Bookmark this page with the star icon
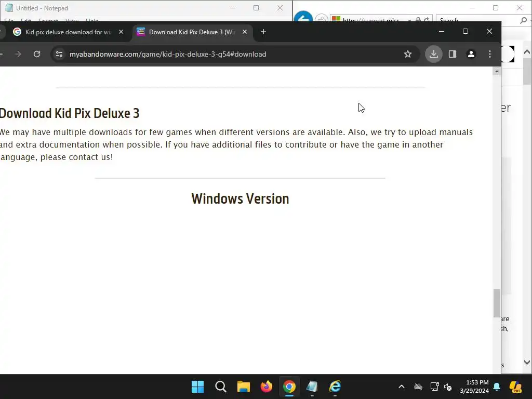The image size is (532, 399). click(407, 54)
